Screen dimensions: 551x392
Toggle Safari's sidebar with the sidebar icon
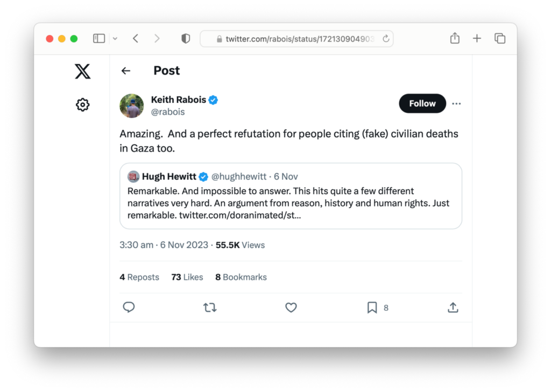click(x=98, y=38)
